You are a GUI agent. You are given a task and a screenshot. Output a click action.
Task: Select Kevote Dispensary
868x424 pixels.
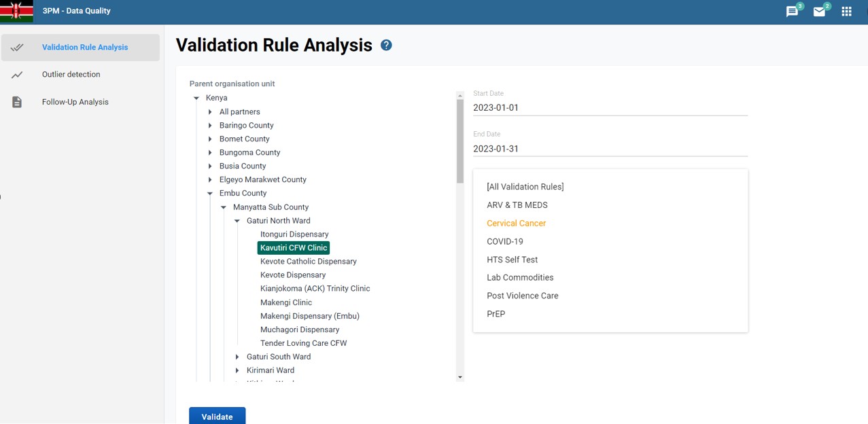pyautogui.click(x=293, y=275)
